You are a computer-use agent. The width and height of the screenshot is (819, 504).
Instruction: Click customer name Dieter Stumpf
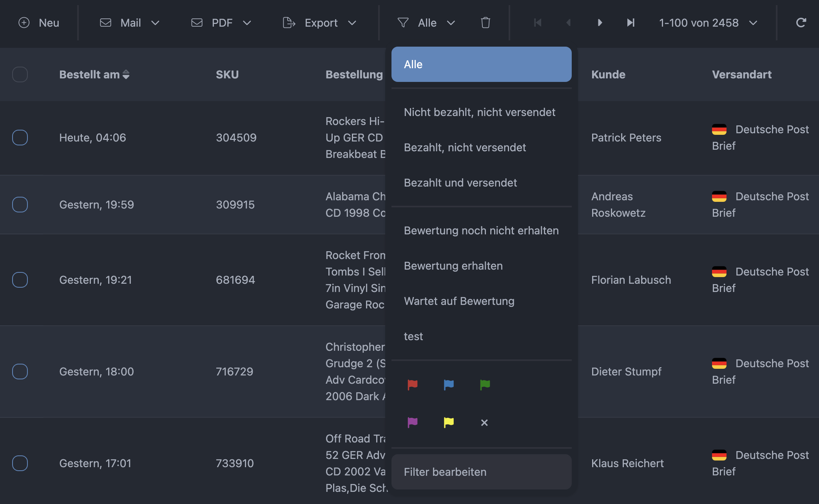[x=626, y=372]
